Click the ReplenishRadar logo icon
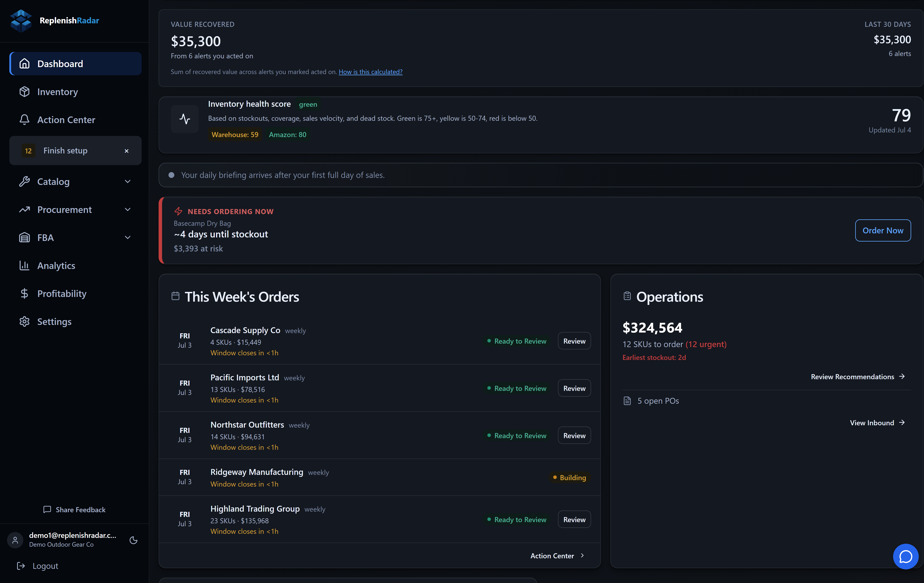The width and height of the screenshot is (924, 583). click(x=21, y=20)
